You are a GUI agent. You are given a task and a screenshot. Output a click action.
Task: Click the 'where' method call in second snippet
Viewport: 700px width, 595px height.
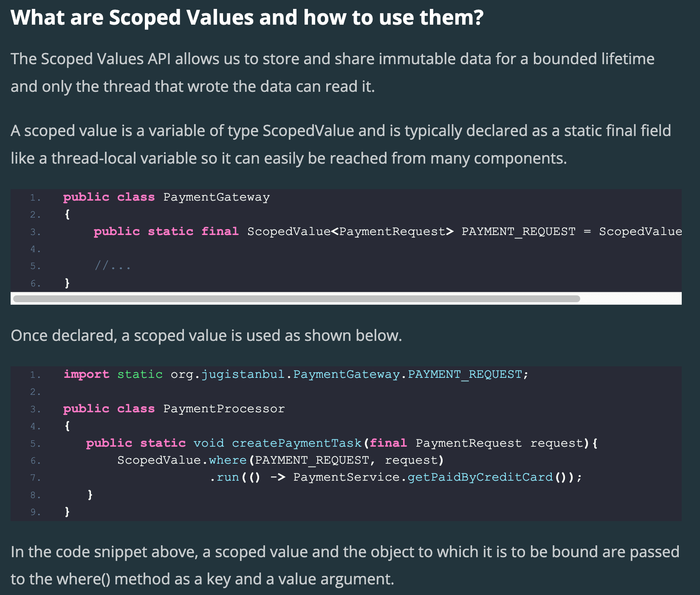click(228, 460)
